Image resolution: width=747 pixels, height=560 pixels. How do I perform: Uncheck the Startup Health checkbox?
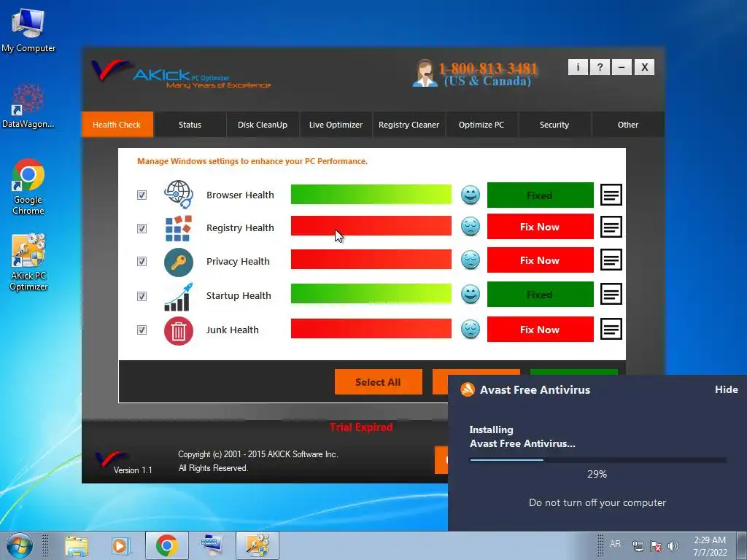tap(142, 296)
